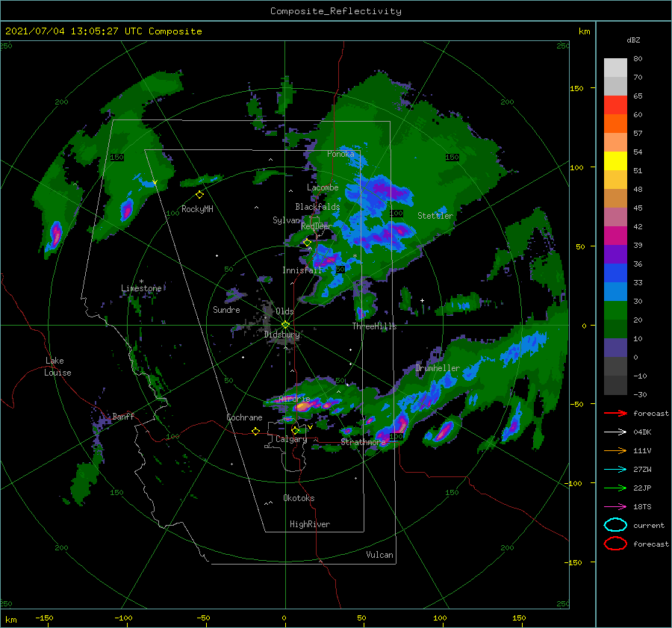Click the green 22JP arrow legend icon

615,488
